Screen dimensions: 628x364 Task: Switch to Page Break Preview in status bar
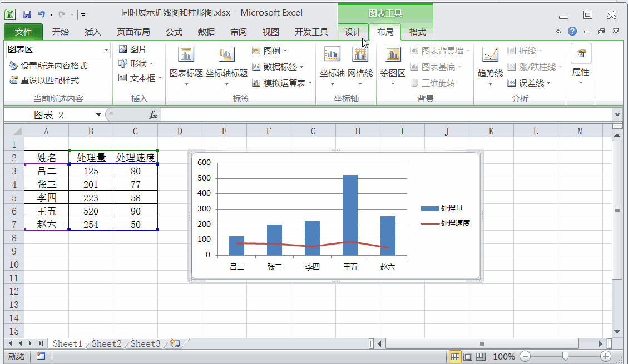pyautogui.click(x=481, y=356)
